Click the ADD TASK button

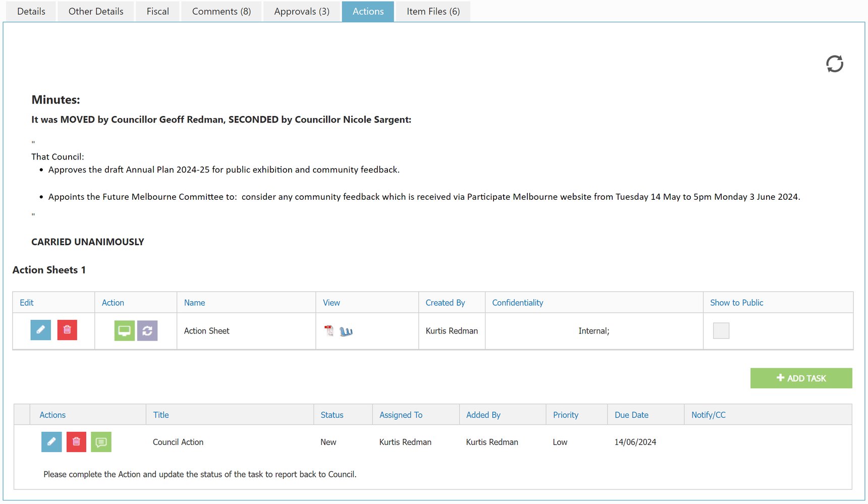coord(800,378)
